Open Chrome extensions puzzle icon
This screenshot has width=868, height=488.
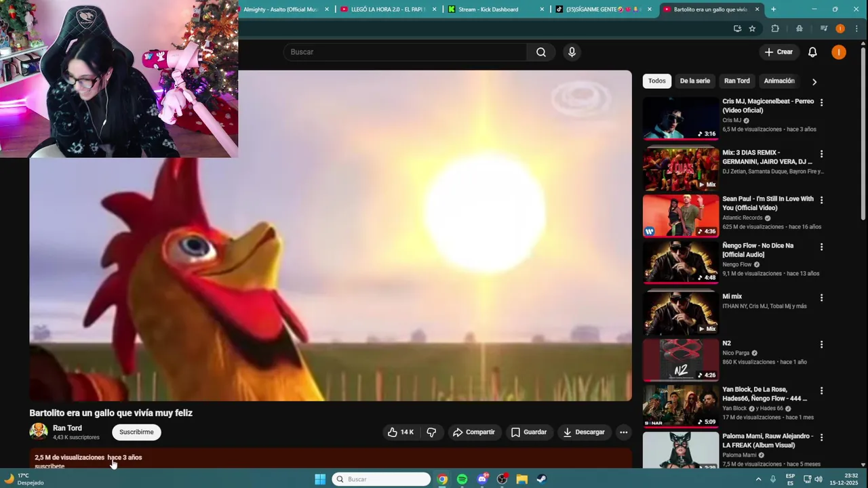tap(775, 28)
